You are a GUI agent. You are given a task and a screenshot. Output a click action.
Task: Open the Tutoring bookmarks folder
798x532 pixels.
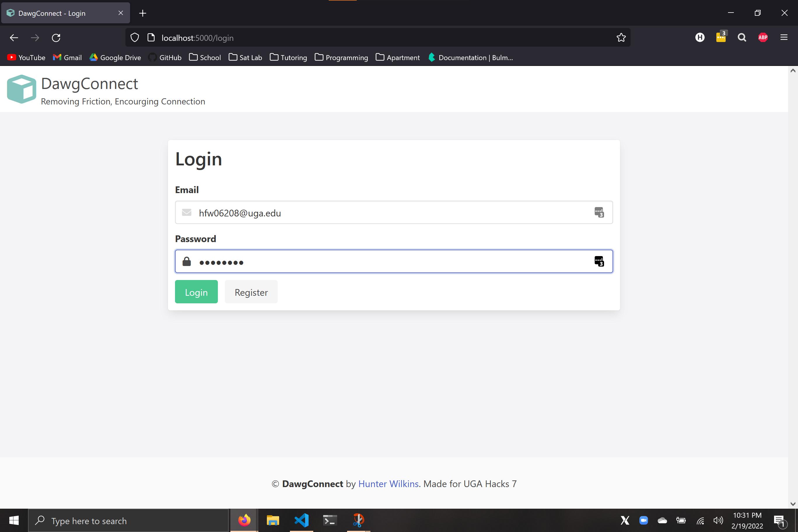(288, 58)
